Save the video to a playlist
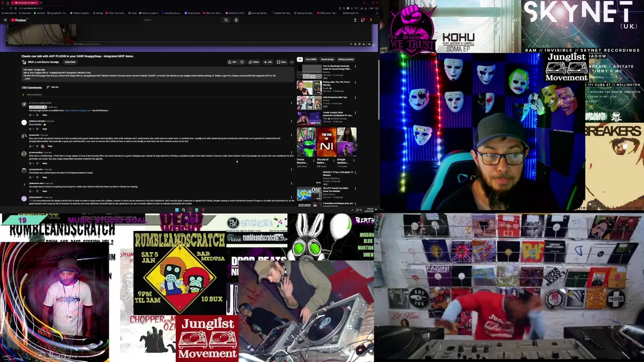This screenshot has width=644, height=362. 282,62
